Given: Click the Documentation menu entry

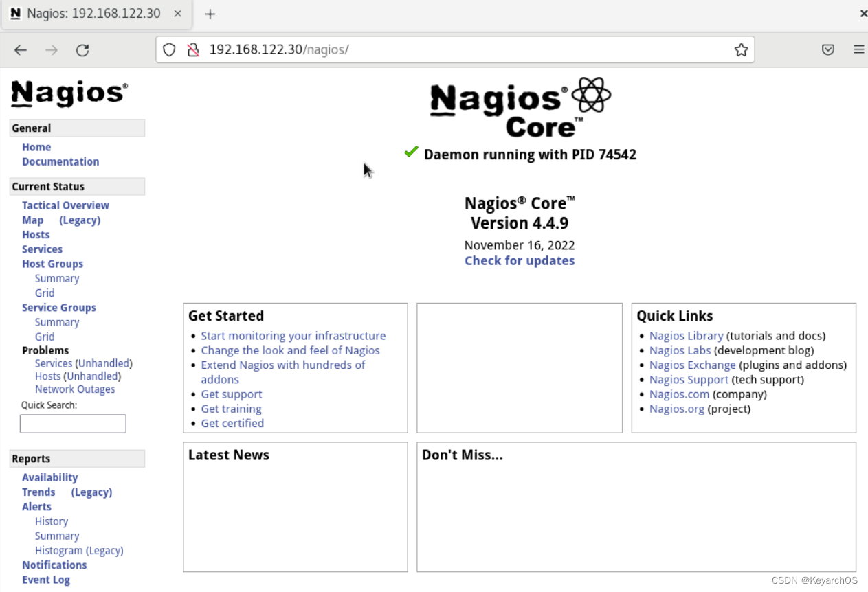Looking at the screenshot, I should (x=60, y=161).
